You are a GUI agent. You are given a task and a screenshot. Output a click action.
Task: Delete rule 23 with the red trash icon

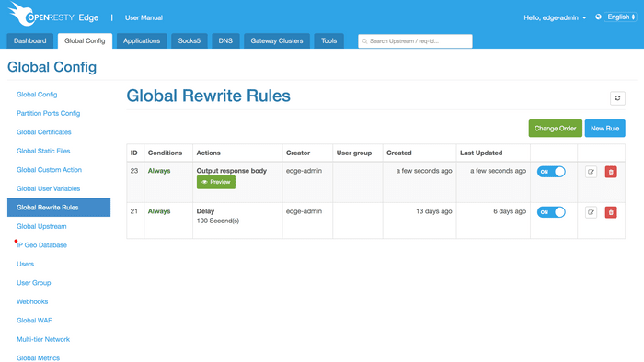pos(611,172)
